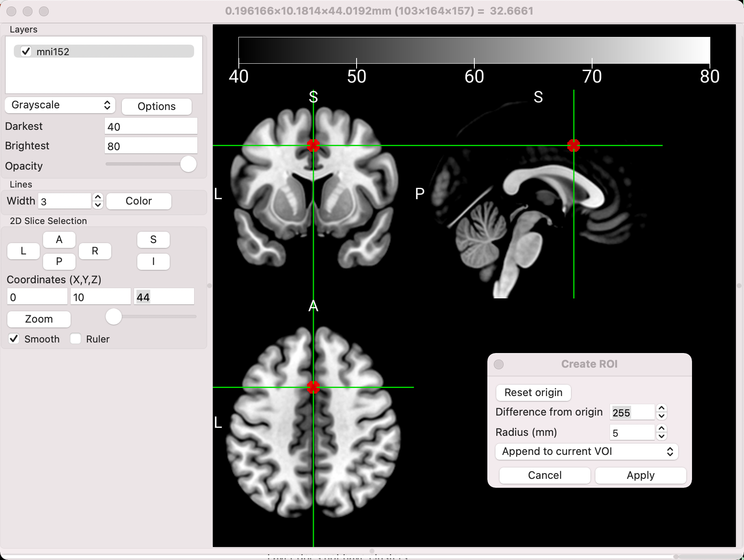Cancel the Create ROI dialog
The width and height of the screenshot is (744, 560).
545,475
